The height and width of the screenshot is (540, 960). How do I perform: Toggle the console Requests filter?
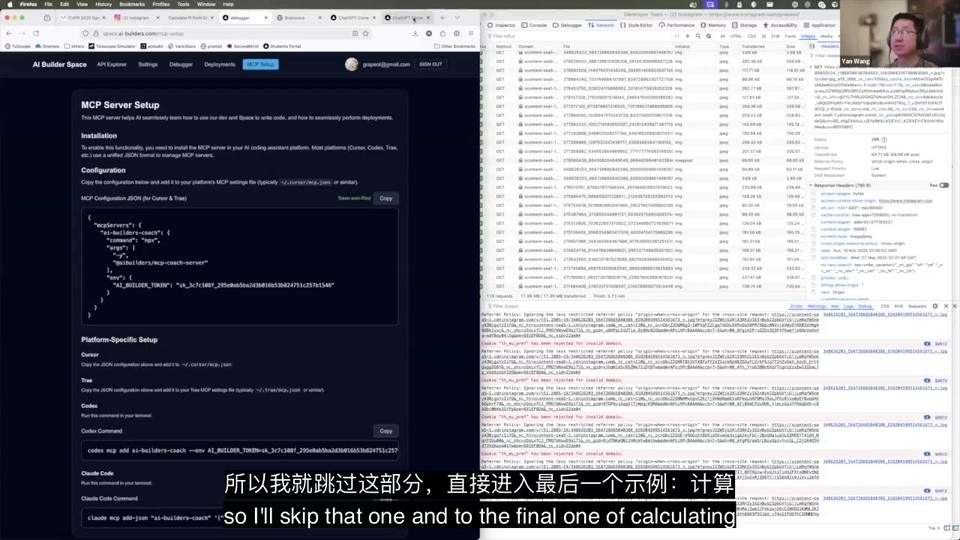(917, 306)
